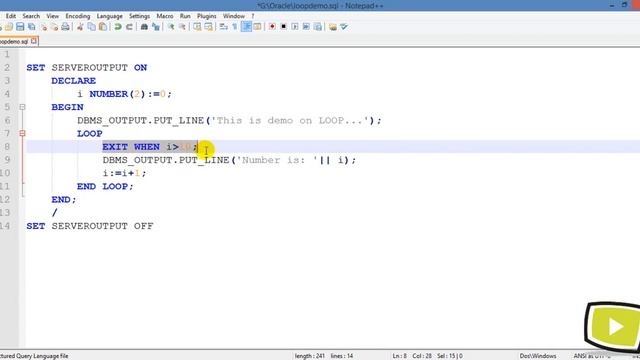Save the current file via toolbar Save icon

[x=20, y=27]
